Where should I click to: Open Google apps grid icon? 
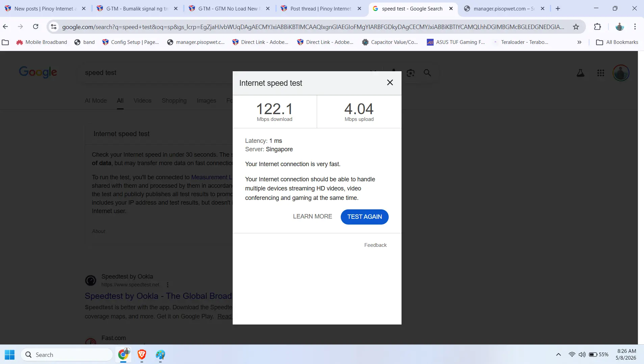(600, 73)
